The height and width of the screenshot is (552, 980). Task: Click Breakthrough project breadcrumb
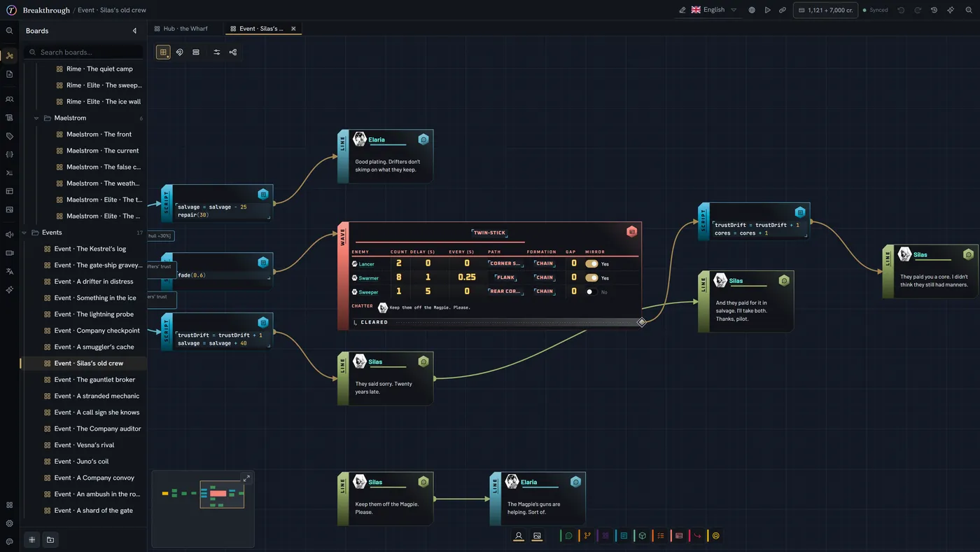(46, 11)
